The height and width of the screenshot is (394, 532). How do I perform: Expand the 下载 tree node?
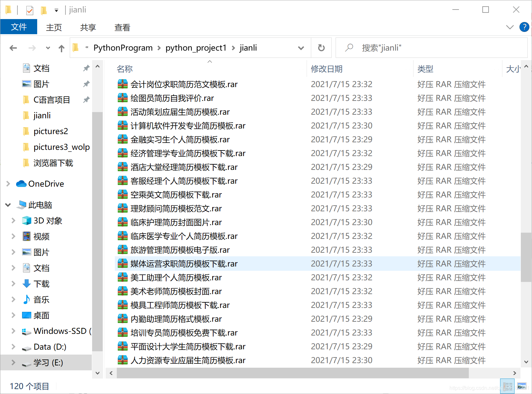pyautogui.click(x=13, y=284)
